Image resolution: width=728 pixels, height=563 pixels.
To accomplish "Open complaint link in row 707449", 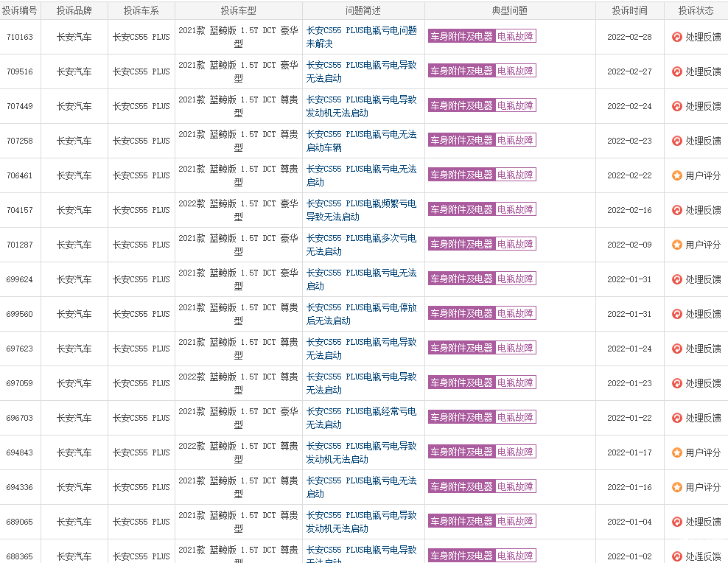I will (362, 106).
